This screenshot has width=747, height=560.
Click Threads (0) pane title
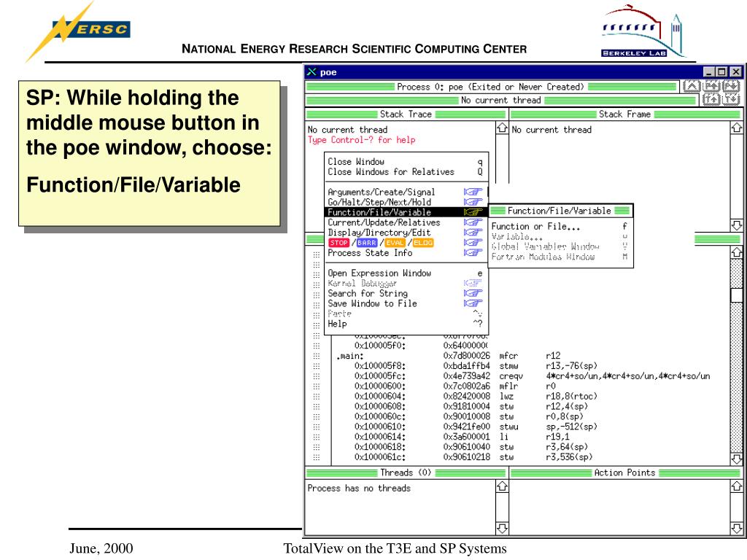[x=406, y=472]
